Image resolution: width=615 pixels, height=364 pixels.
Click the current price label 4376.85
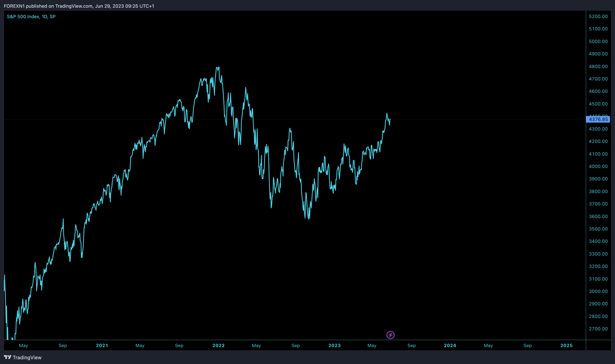(x=598, y=119)
